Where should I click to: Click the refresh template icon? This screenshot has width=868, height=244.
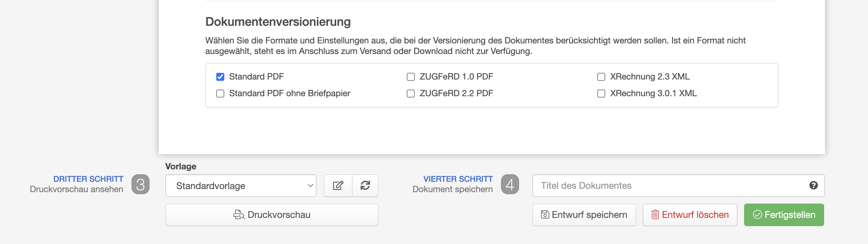click(365, 186)
